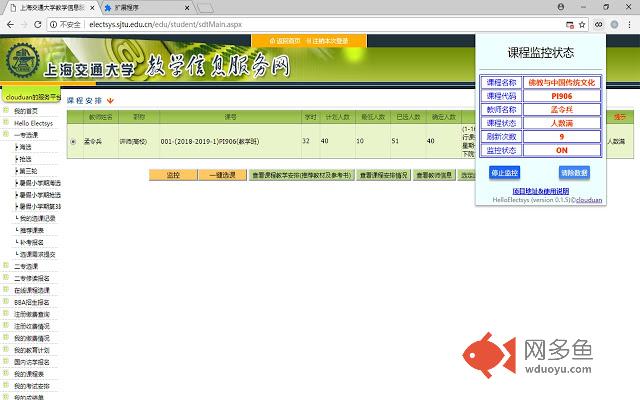
Task: Click the translate icon in the address bar
Action: click(x=570, y=25)
